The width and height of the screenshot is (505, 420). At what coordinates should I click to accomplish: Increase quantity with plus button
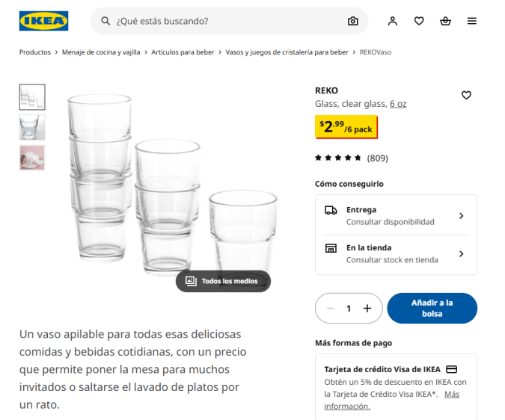367,308
